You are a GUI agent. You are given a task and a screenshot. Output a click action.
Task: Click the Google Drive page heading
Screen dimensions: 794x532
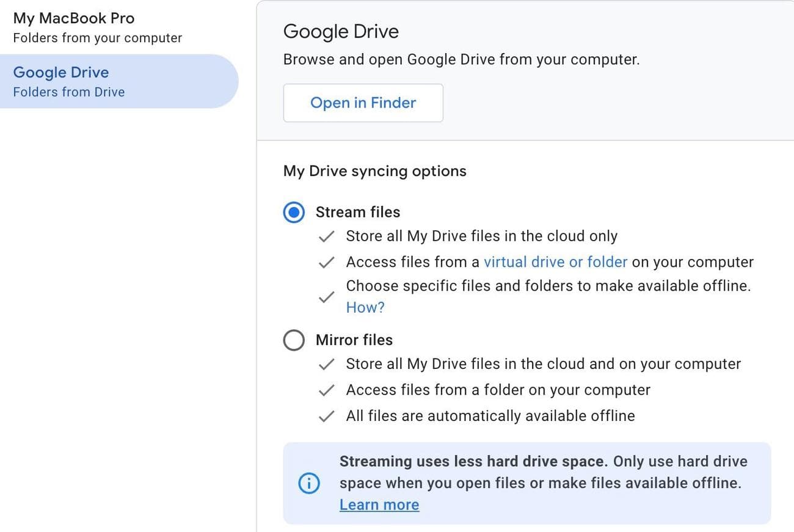(341, 31)
